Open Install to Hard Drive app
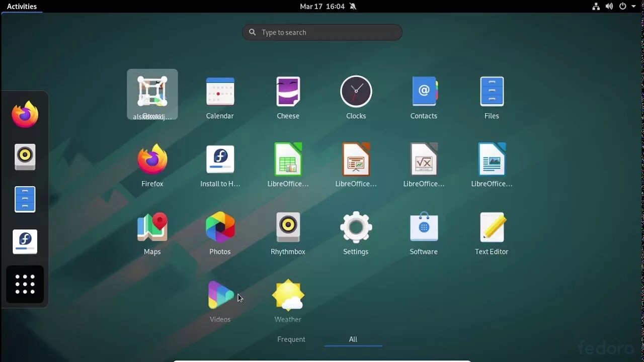The image size is (644, 362). pos(220,159)
